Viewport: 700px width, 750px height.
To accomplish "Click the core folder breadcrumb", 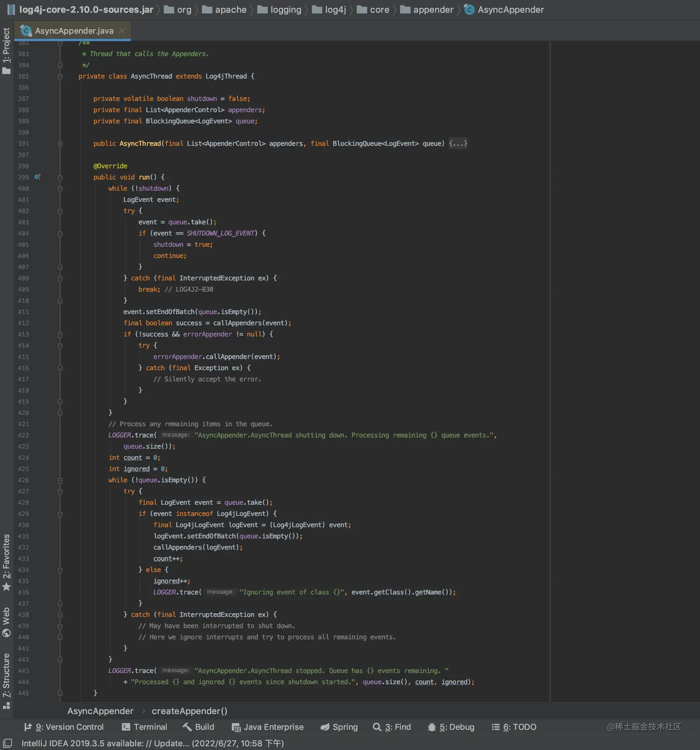I will [x=373, y=10].
